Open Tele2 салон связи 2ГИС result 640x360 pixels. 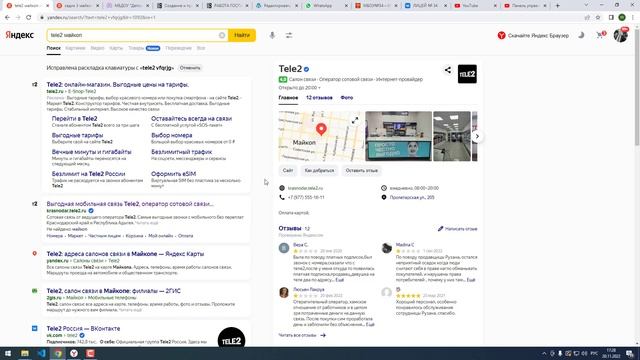tap(113, 291)
